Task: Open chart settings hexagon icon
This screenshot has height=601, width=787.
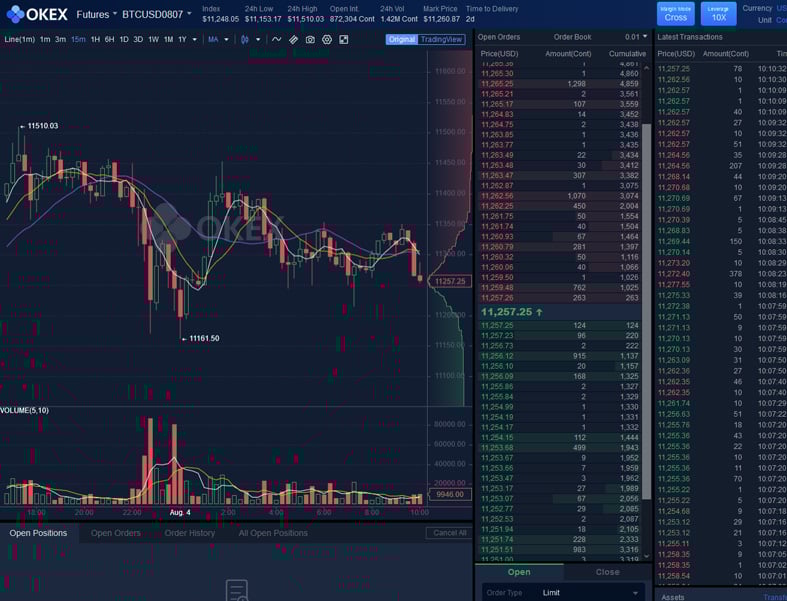Action: [x=327, y=40]
